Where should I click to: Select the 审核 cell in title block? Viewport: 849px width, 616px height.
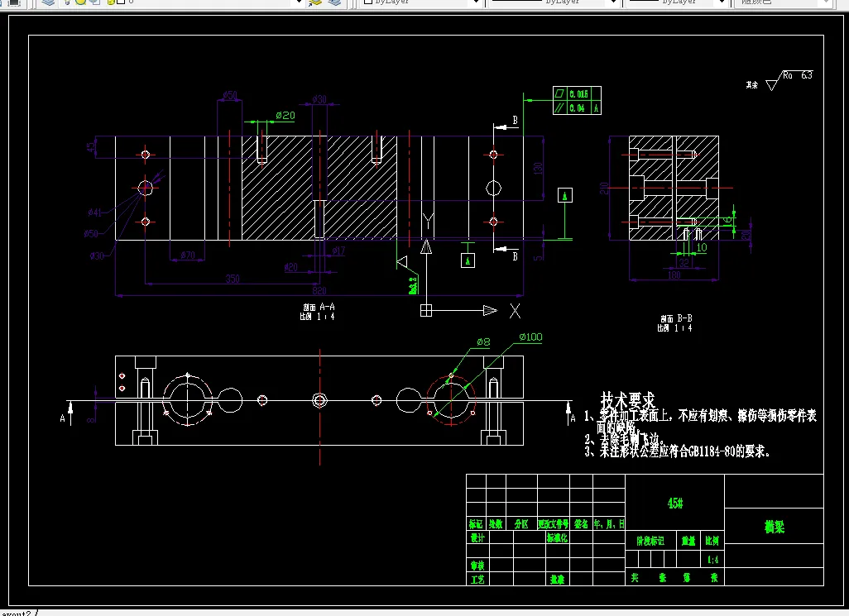click(477, 566)
